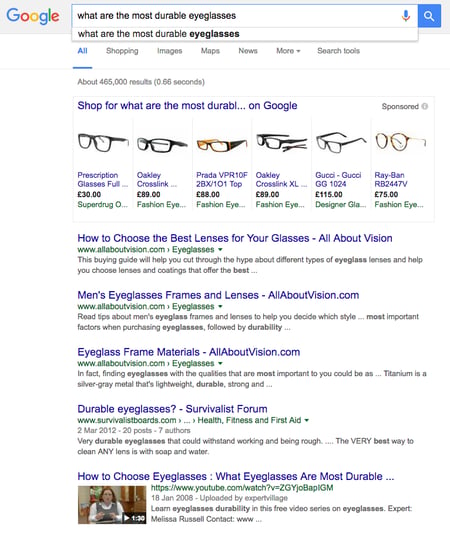This screenshot has height=534, width=450.
Task: Open 'Shop for what are the most durabl... on Google'
Action: click(187, 106)
